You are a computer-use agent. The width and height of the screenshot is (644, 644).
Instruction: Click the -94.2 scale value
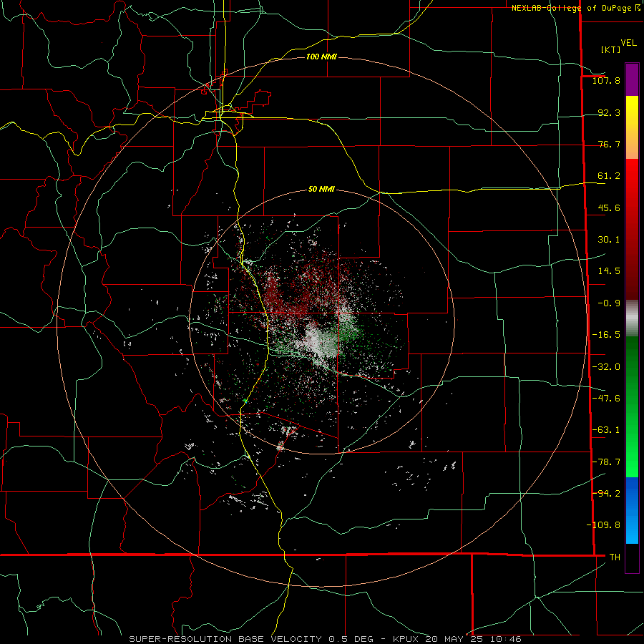pos(606,493)
